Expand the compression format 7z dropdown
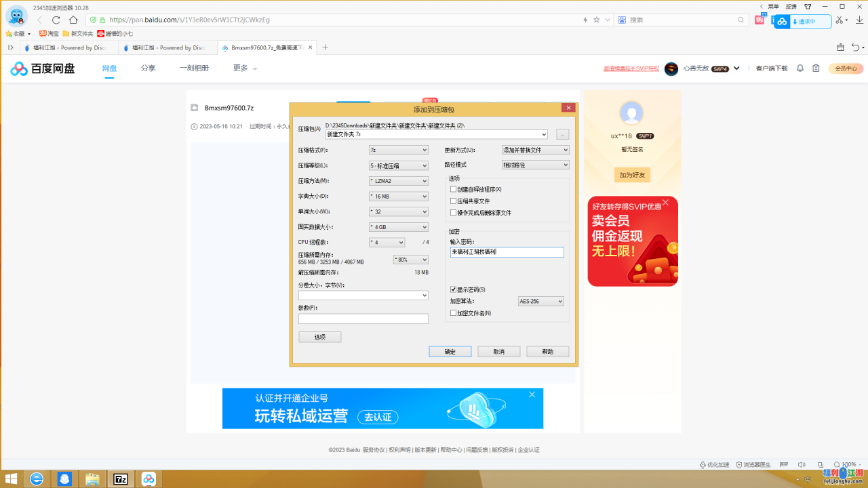 pyautogui.click(x=398, y=150)
